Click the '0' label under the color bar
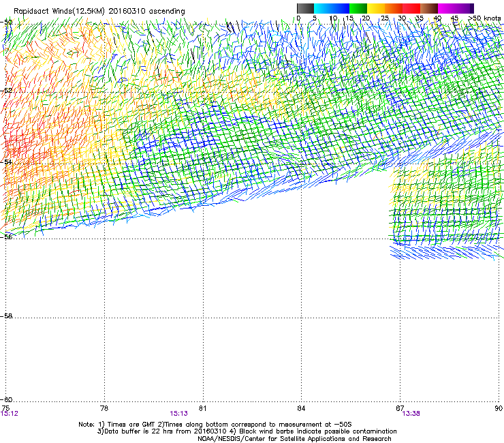 click(298, 18)
